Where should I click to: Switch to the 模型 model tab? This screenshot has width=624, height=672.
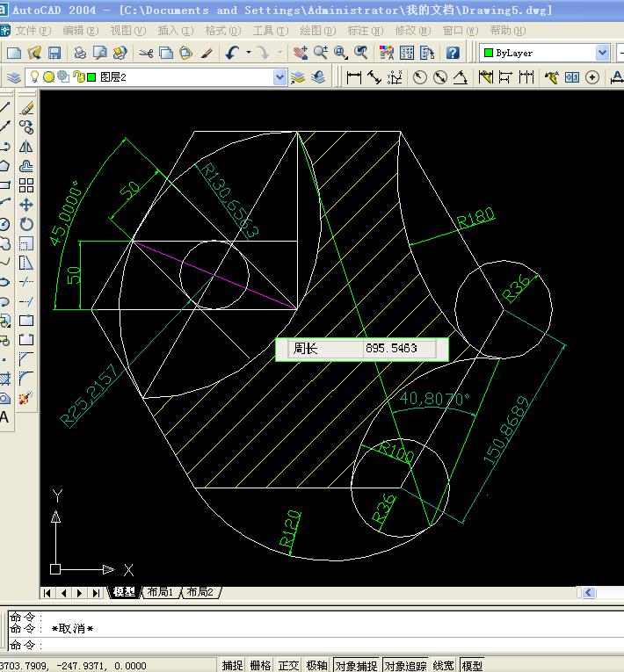pos(124,592)
